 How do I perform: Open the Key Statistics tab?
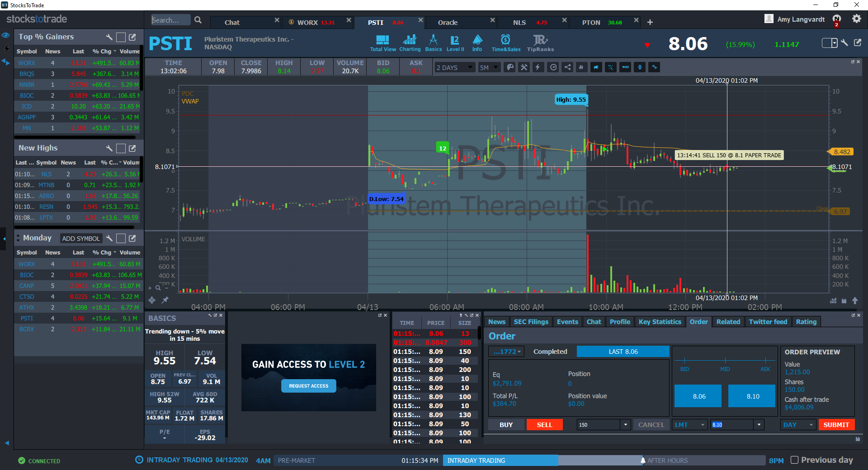tap(660, 322)
